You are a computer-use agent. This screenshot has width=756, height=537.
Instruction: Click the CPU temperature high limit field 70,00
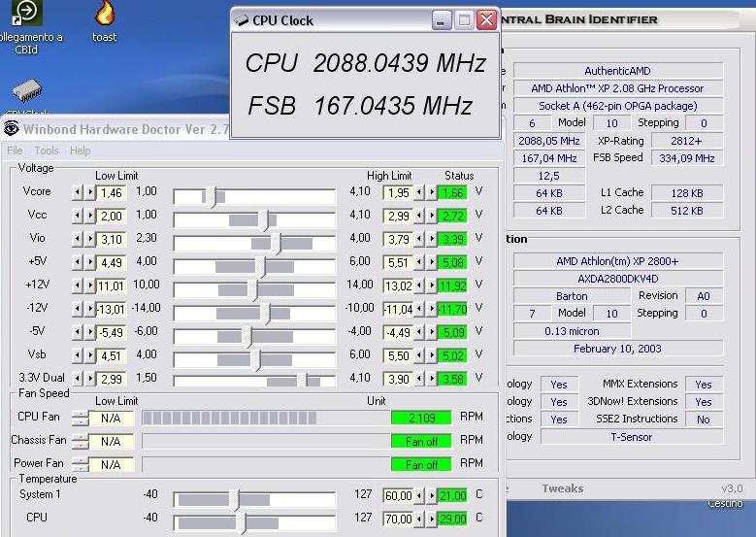[x=398, y=519]
